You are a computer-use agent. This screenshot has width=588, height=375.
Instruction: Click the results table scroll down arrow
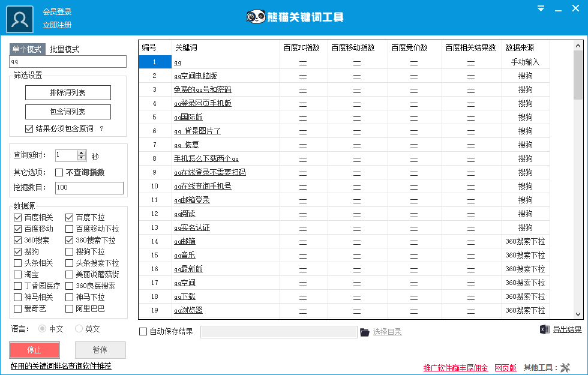pyautogui.click(x=578, y=314)
